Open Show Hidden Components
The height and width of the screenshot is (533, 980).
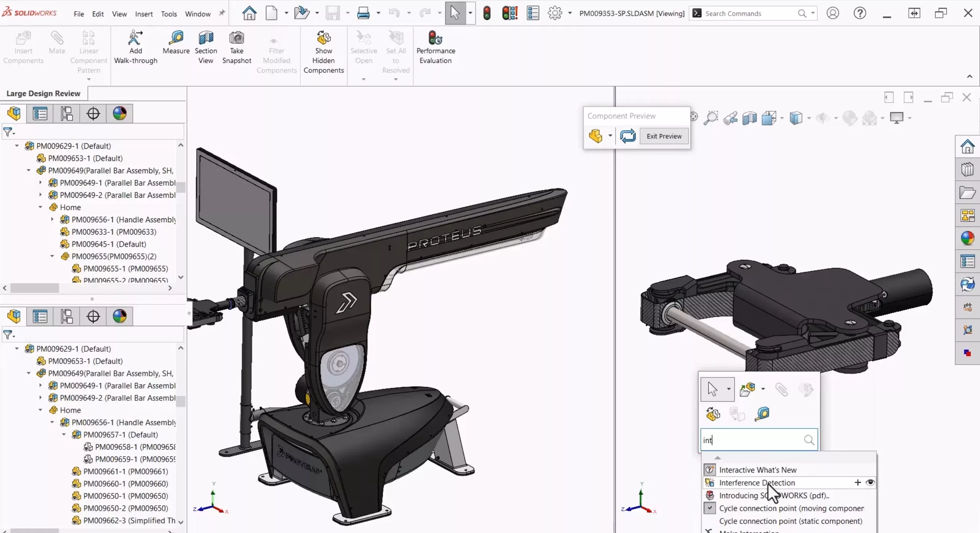point(324,52)
